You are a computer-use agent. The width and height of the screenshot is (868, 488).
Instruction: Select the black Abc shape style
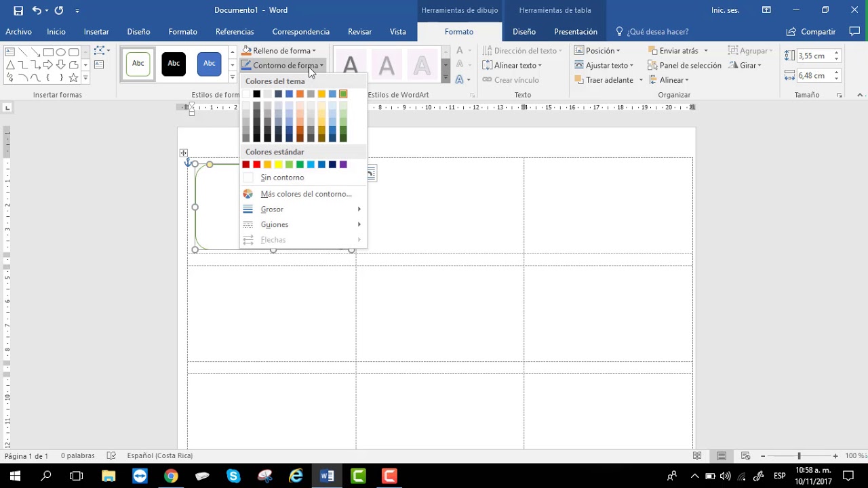coord(174,64)
